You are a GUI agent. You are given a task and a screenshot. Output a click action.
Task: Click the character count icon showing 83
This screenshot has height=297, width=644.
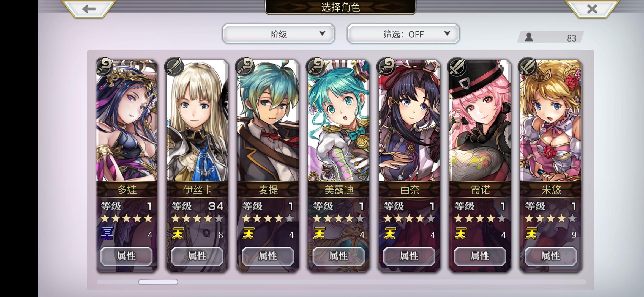point(529,37)
